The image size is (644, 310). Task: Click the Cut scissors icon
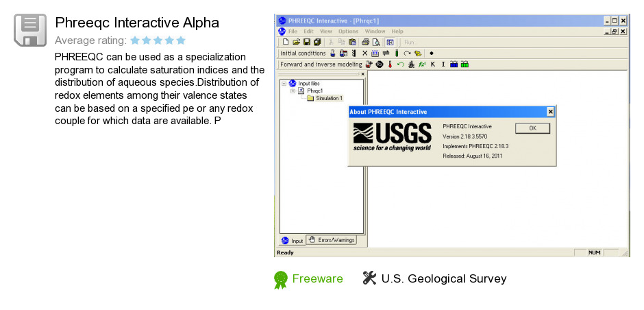pos(331,42)
